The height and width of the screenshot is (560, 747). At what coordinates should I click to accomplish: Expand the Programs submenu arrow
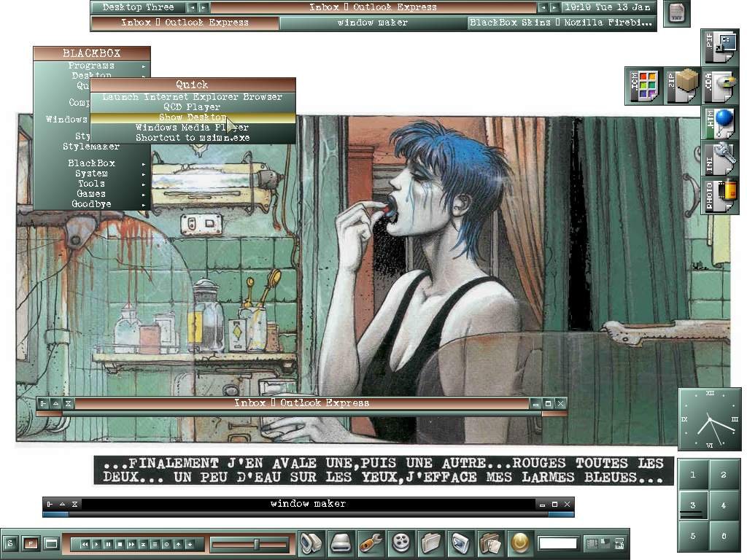(144, 66)
